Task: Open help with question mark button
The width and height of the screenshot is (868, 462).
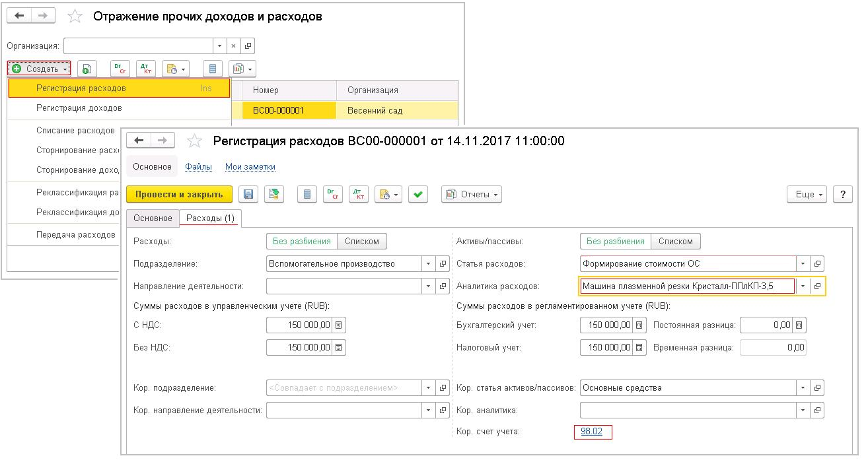Action: click(843, 194)
